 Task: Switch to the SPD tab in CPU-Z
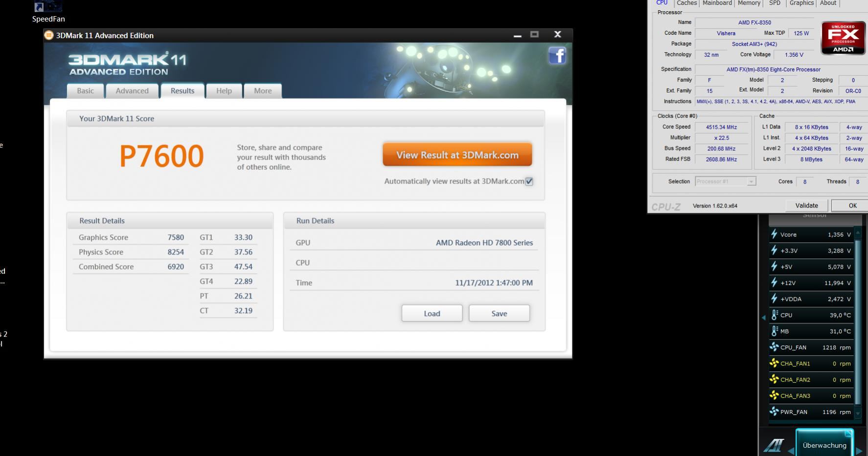[775, 3]
